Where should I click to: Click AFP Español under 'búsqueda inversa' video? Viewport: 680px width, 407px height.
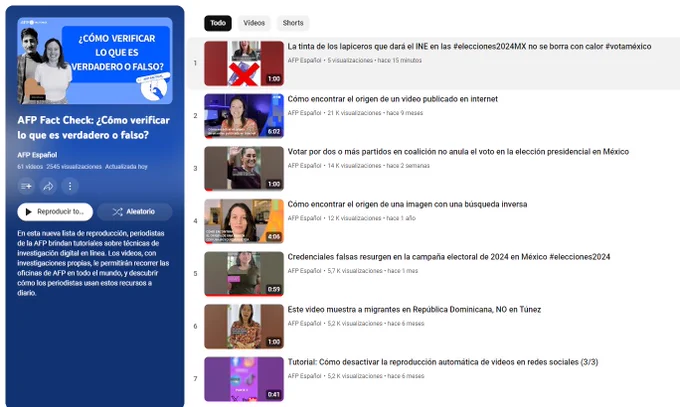tap(304, 218)
